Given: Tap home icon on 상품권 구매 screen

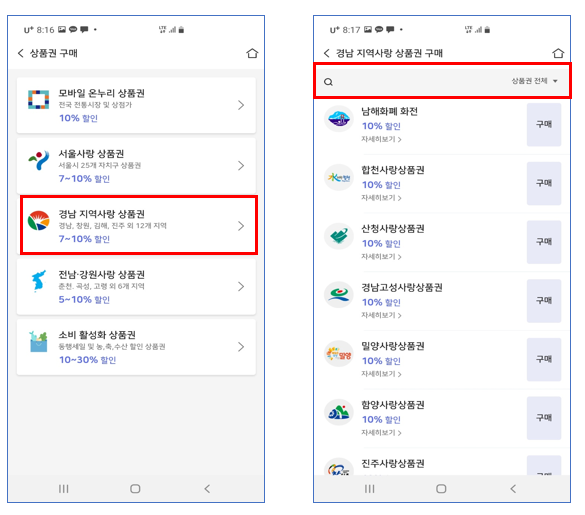Looking at the screenshot, I should [x=252, y=53].
